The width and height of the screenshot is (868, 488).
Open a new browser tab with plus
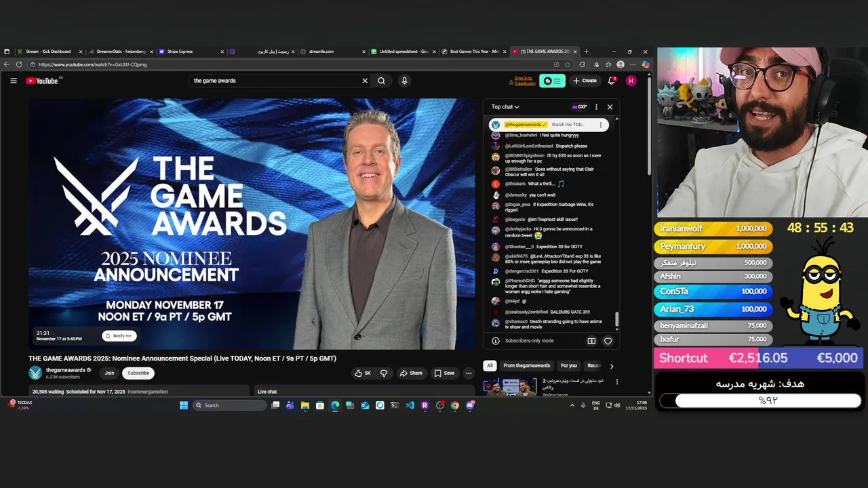(586, 52)
